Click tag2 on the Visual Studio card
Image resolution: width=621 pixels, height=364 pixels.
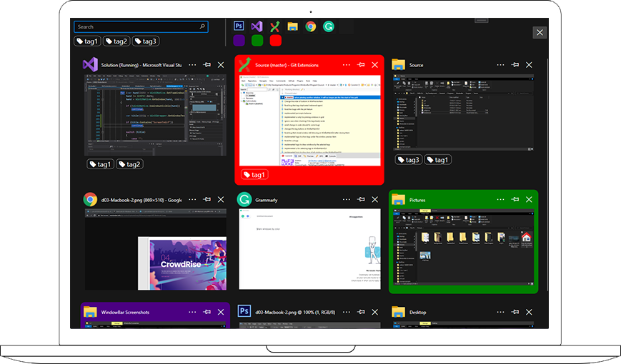tap(129, 164)
